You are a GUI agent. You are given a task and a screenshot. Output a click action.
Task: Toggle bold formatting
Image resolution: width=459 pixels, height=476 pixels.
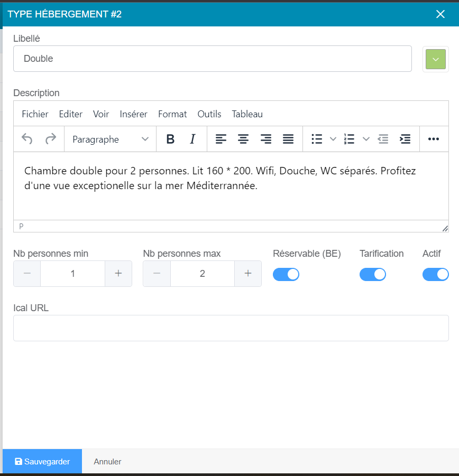click(170, 139)
